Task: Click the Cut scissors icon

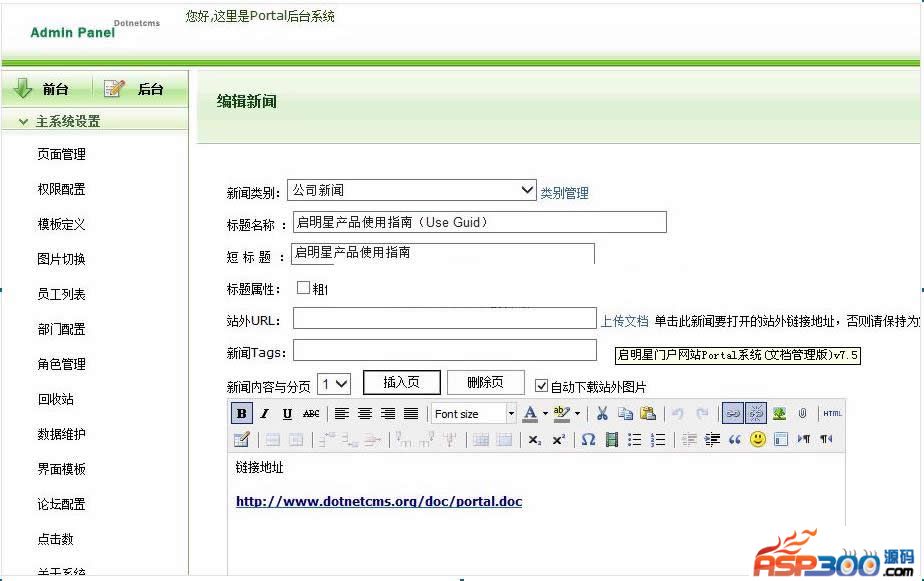Action: pyautogui.click(x=602, y=414)
